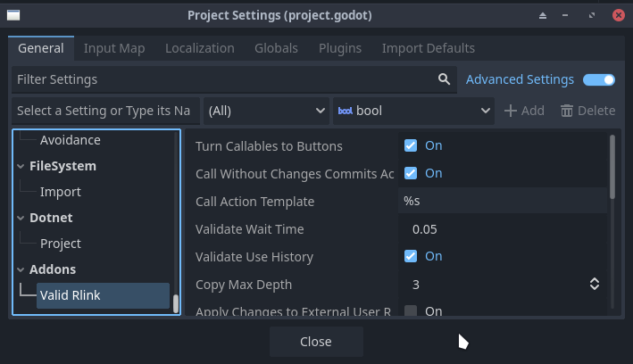Click the Advanced Settings label

(520, 79)
